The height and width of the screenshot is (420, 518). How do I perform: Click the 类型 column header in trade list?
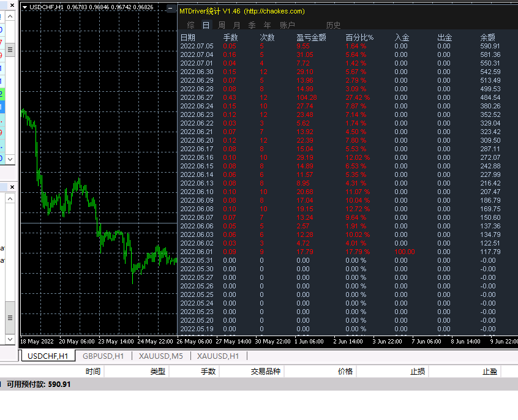click(157, 372)
